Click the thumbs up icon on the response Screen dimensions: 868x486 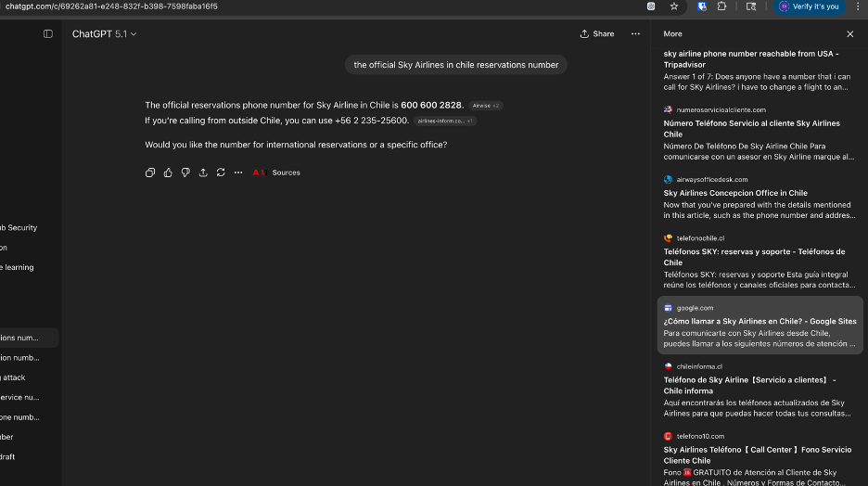[x=168, y=173]
